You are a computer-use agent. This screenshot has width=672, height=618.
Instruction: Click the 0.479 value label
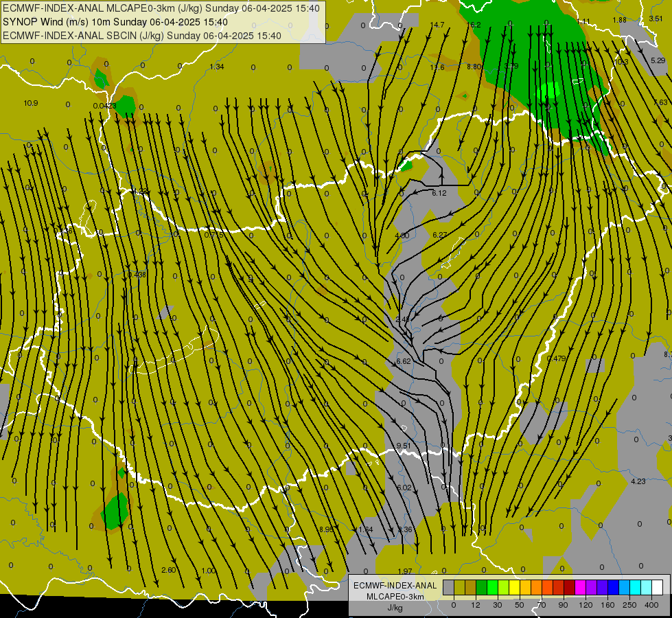pos(557,358)
